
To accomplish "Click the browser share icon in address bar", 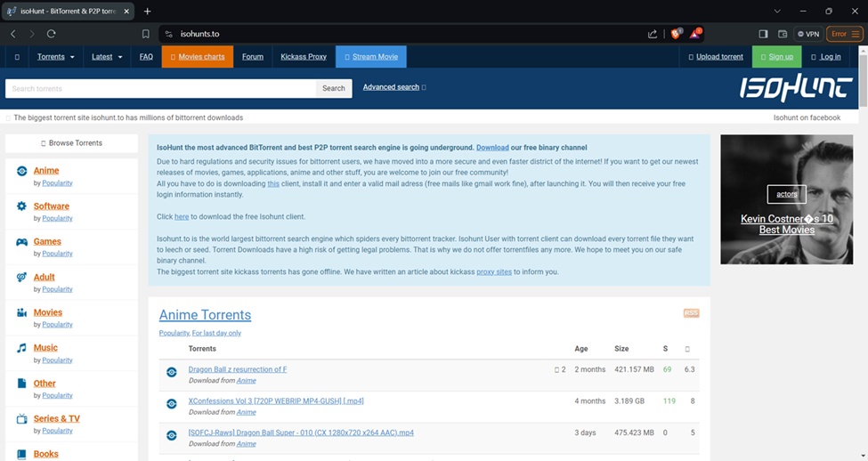I will click(653, 34).
